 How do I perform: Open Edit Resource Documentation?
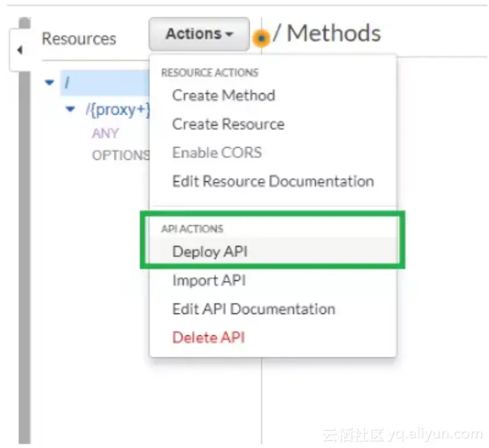[x=273, y=181]
